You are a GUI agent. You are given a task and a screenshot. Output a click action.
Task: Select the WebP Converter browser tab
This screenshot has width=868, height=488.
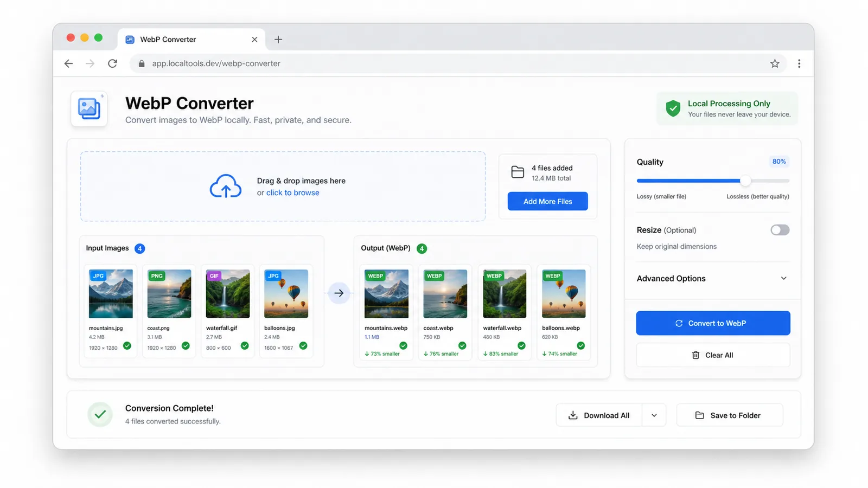(x=191, y=39)
